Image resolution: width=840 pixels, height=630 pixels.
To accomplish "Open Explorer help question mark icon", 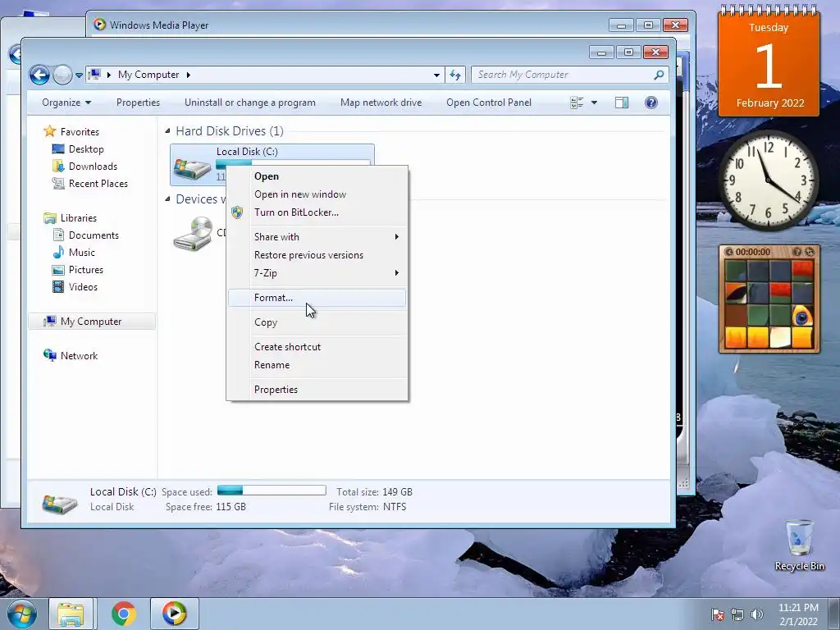I will coord(651,103).
